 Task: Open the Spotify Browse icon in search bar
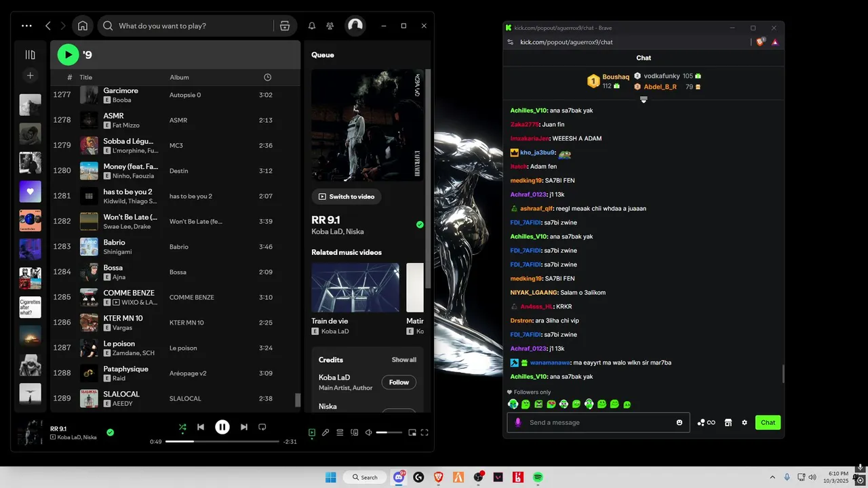tap(285, 26)
